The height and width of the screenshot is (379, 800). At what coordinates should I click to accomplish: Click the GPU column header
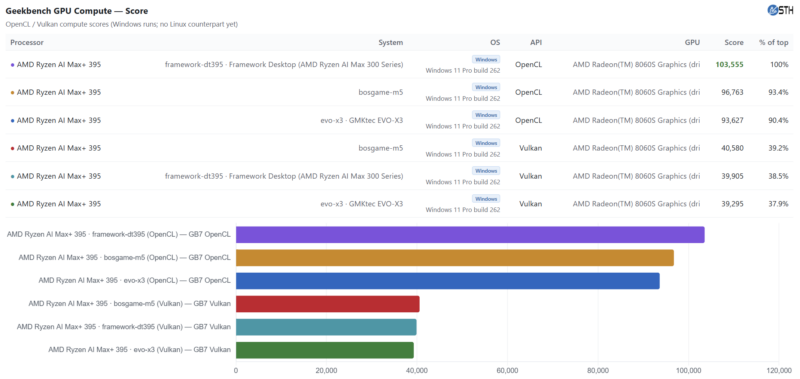[x=692, y=42]
